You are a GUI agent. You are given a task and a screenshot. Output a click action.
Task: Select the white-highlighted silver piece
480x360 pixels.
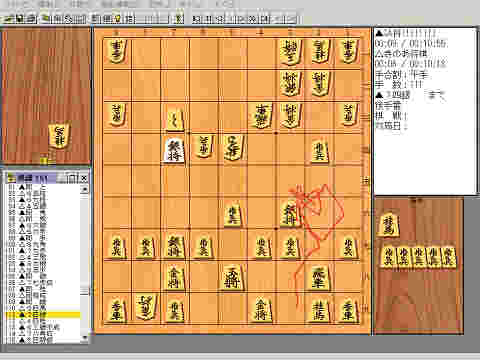(x=175, y=150)
